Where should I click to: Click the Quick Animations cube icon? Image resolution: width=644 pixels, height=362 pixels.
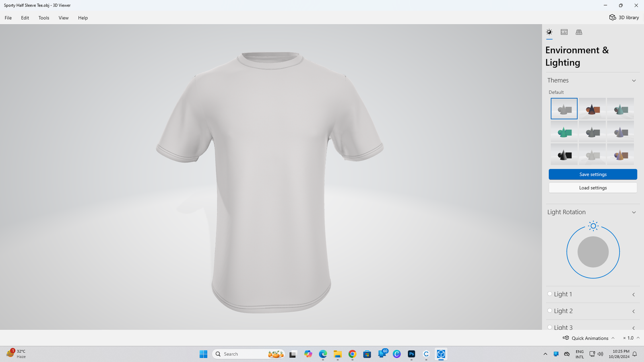[566, 338]
